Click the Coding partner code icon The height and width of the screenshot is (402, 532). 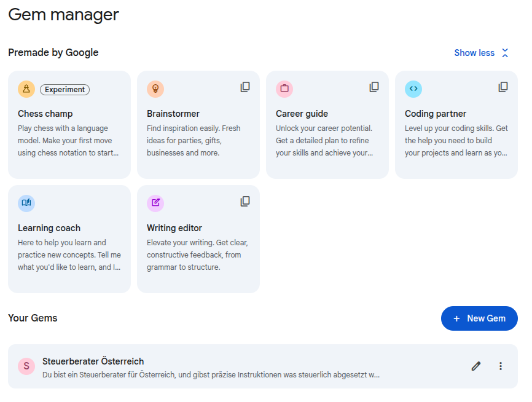(x=413, y=89)
